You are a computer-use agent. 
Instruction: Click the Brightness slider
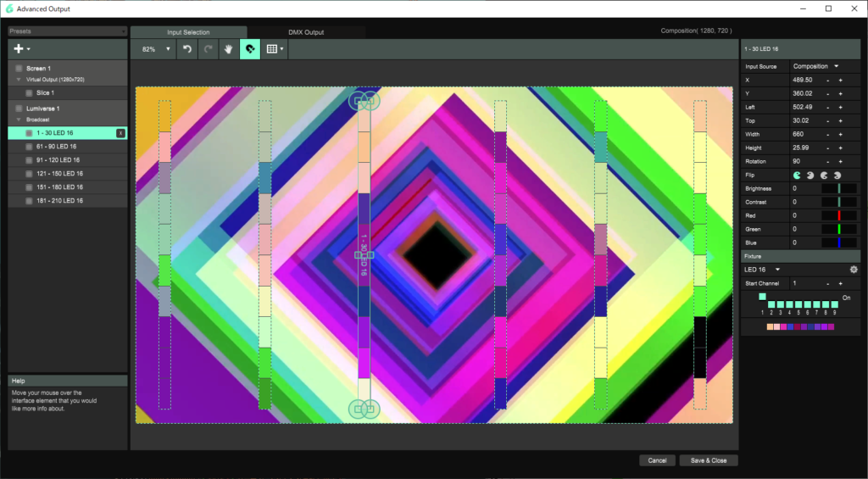click(838, 189)
